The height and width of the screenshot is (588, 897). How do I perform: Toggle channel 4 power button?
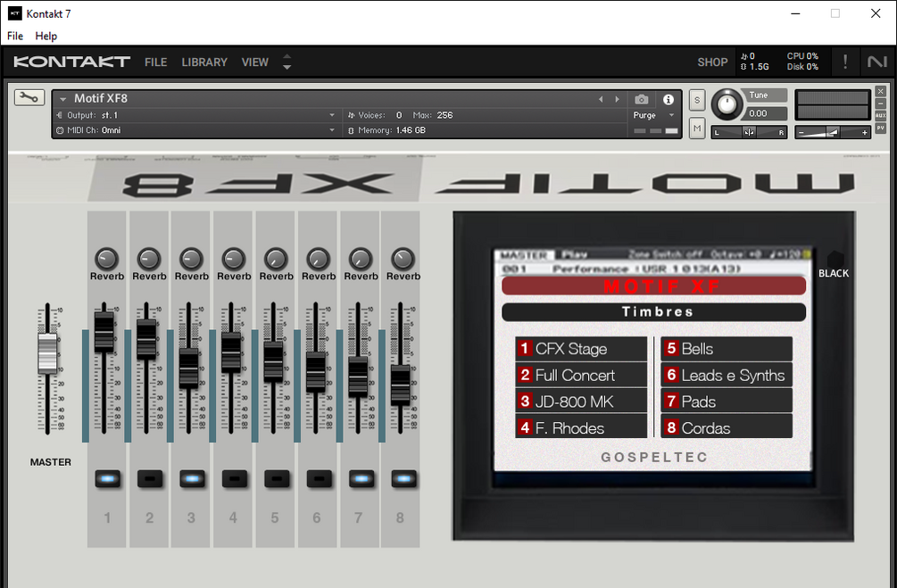pyautogui.click(x=235, y=479)
